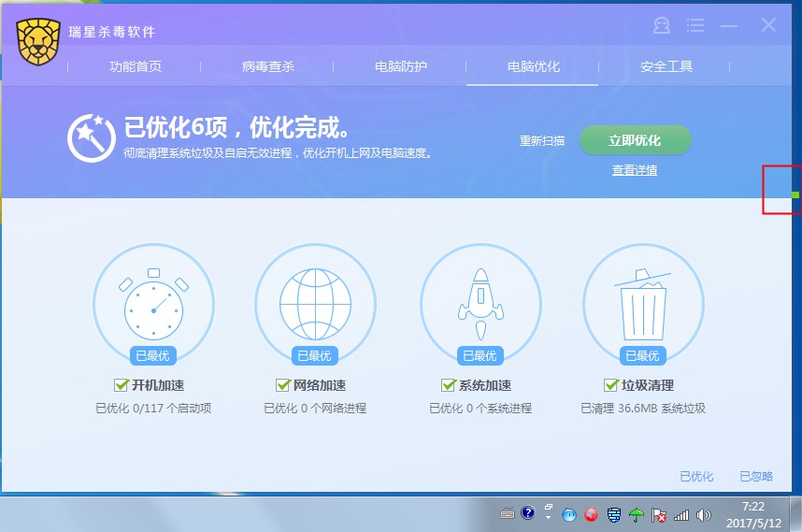The height and width of the screenshot is (532, 802).
Task: Click the 重新扫描 rescan link
Action: pyautogui.click(x=542, y=141)
